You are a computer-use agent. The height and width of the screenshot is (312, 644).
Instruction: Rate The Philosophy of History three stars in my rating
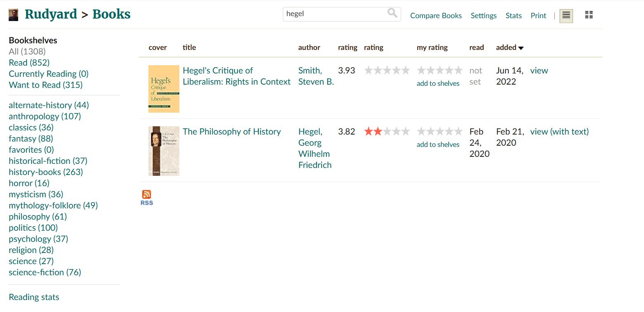tap(440, 132)
